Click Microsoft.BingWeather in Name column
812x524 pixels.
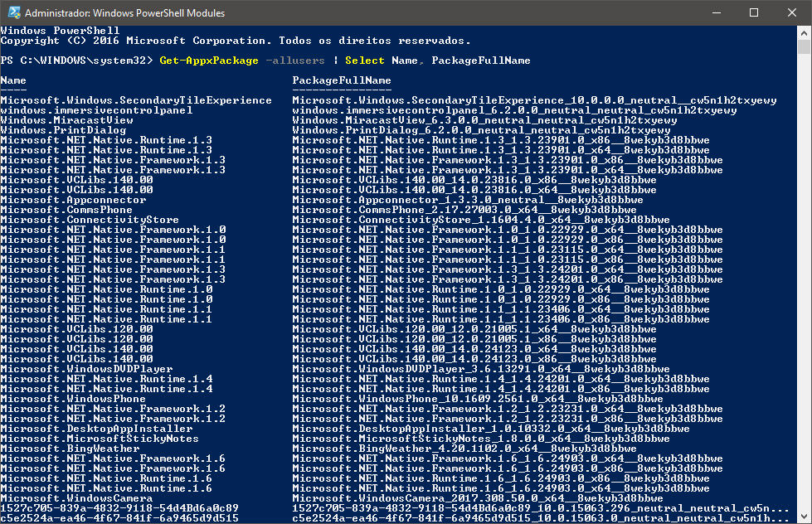(x=70, y=449)
